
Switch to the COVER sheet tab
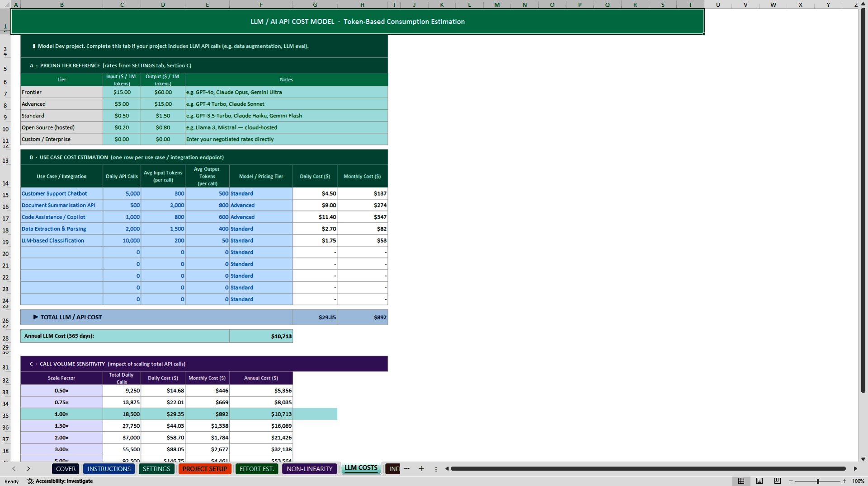click(x=66, y=469)
